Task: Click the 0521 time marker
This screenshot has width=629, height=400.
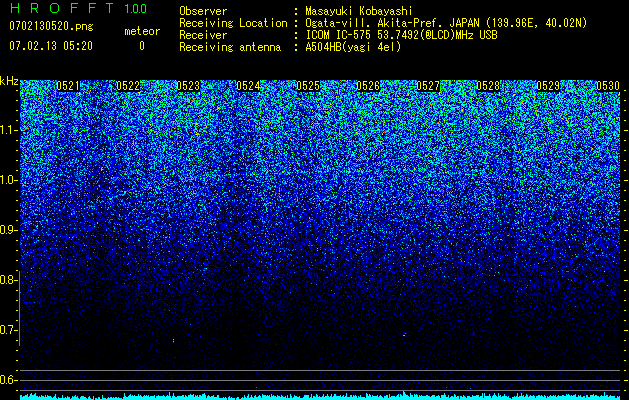Action: (x=68, y=86)
